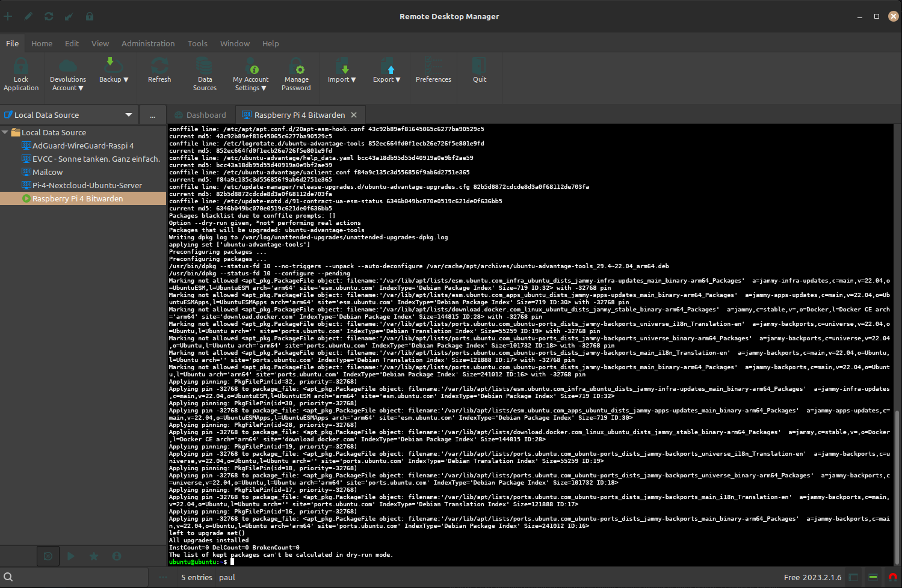Click the pencil edit icon in title bar
Viewport: 902px width, 588px height.
tap(28, 16)
